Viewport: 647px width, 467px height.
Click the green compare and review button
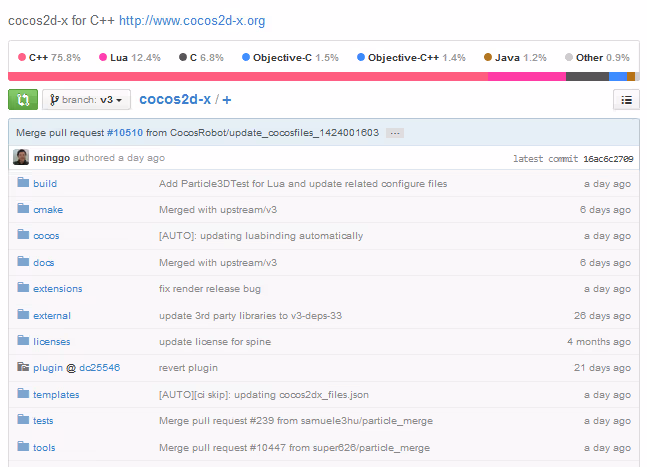pos(23,99)
